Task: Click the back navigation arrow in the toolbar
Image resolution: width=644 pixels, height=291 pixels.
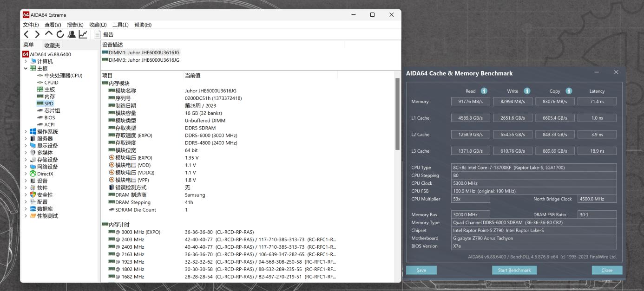Action: [27, 34]
